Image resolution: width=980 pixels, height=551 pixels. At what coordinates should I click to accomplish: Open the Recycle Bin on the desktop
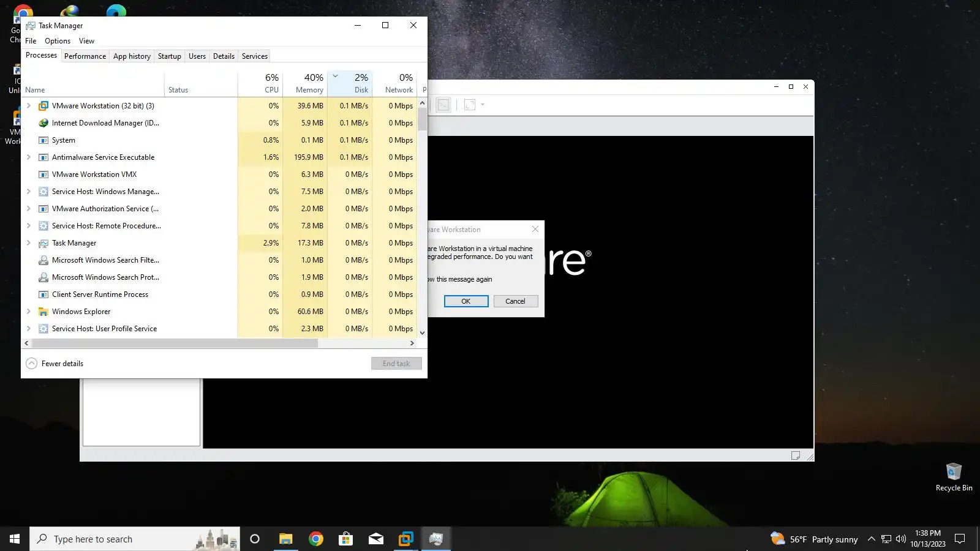click(x=954, y=477)
